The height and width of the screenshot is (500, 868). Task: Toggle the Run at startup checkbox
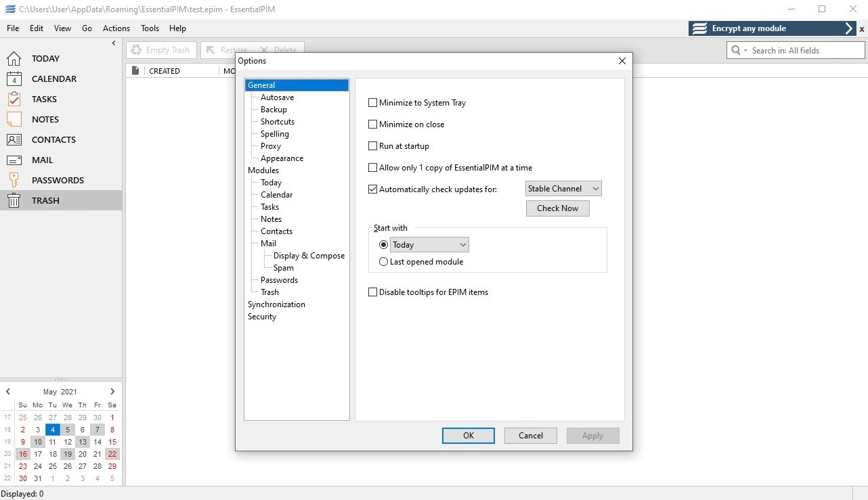372,146
